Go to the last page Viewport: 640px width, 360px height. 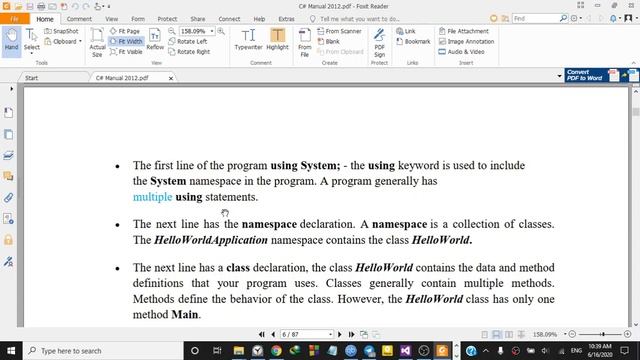point(351,334)
